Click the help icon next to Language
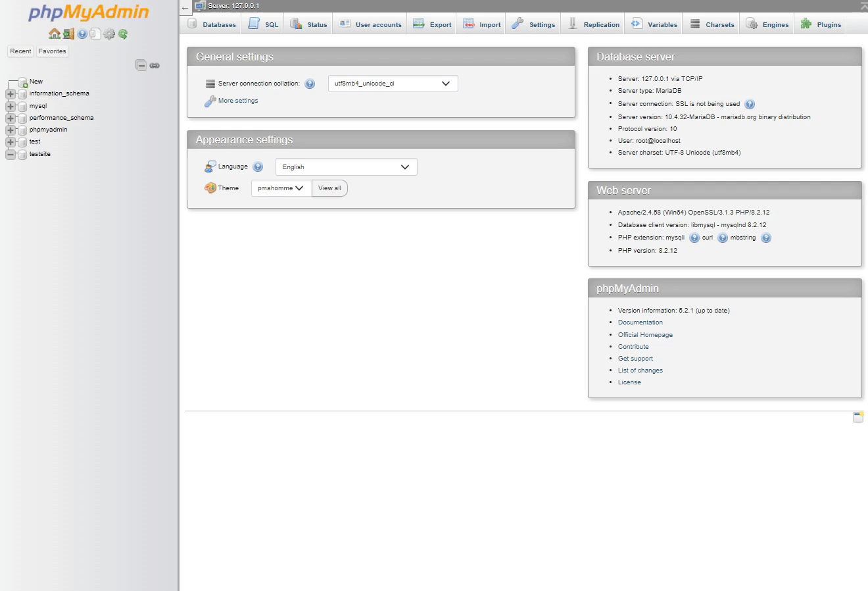Screen dimensions: 868x591 258,167
